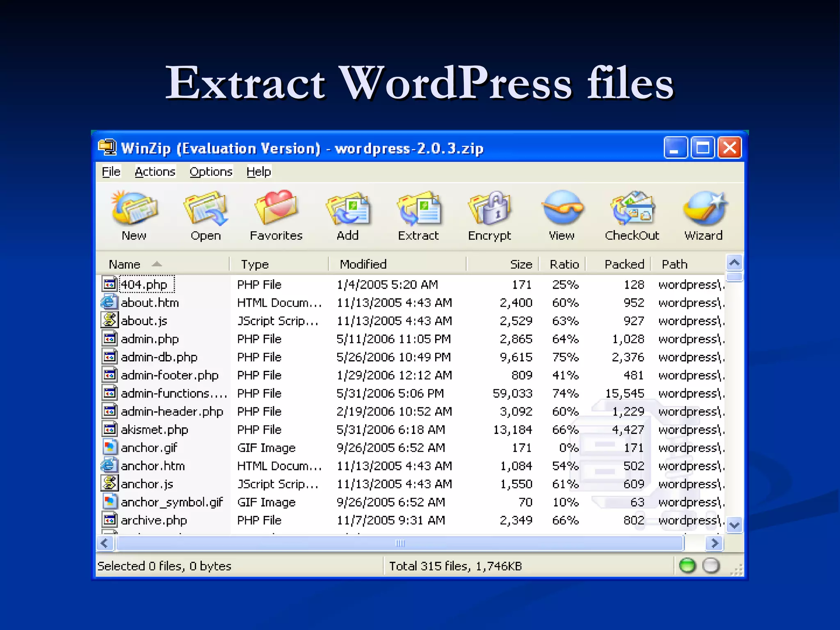Viewport: 840px width, 630px height.
Task: Click the anchor.gif image file icon
Action: coord(109,447)
